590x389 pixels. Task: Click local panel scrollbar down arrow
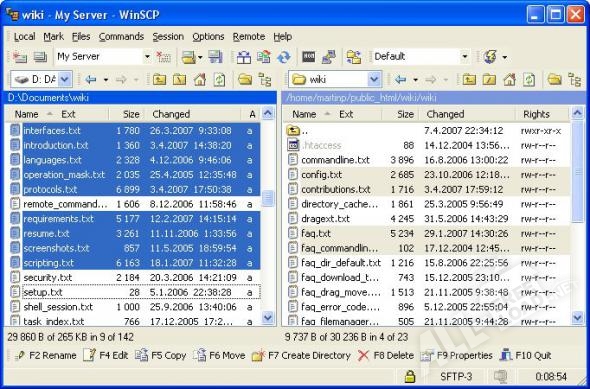(268, 318)
